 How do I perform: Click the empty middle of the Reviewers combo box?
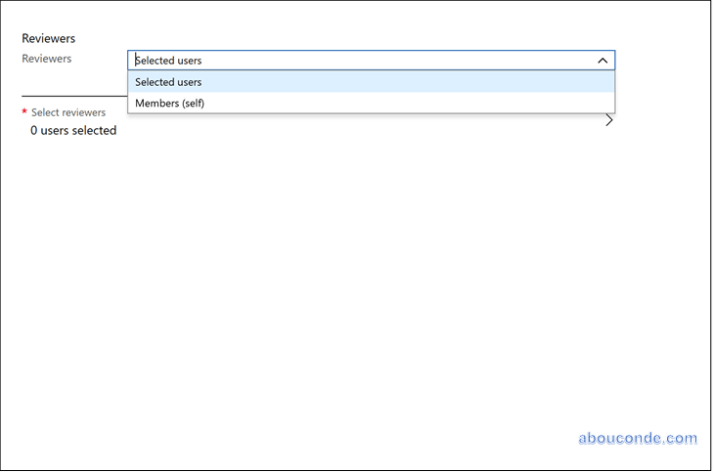[380, 60]
